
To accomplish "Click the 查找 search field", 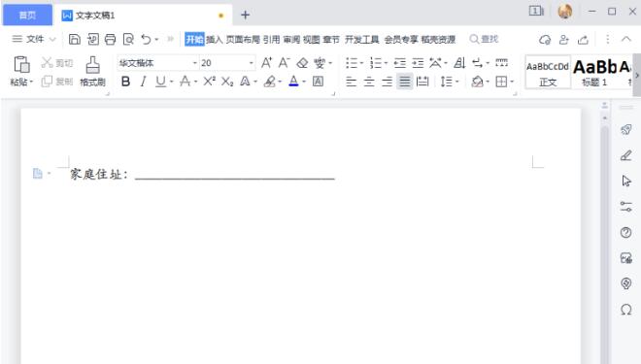I will (x=485, y=39).
